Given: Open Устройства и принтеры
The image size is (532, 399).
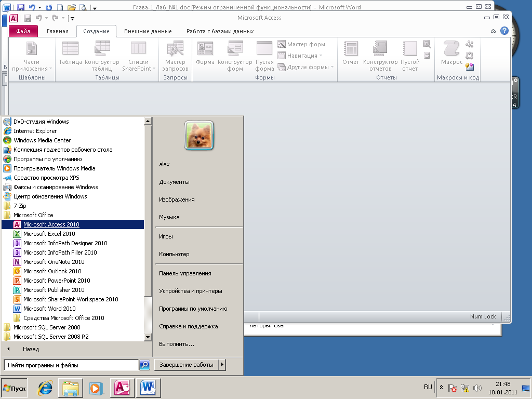Looking at the screenshot, I should pyautogui.click(x=191, y=291).
